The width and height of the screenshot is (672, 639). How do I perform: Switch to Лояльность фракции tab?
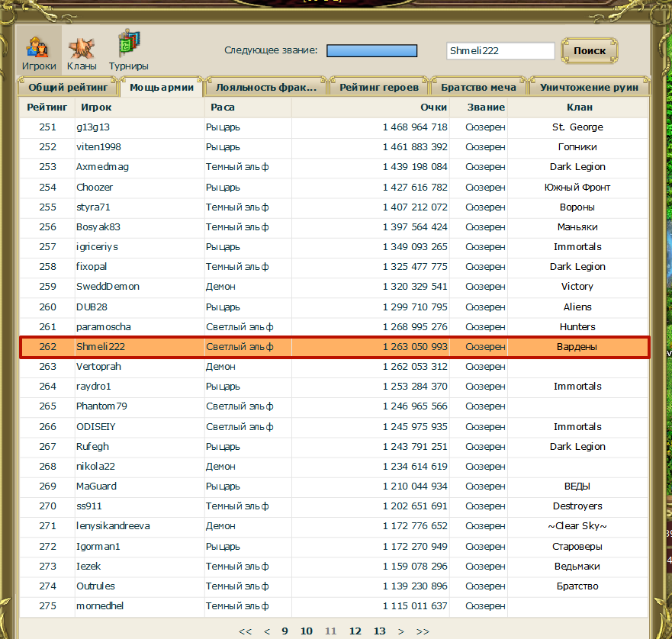point(265,87)
